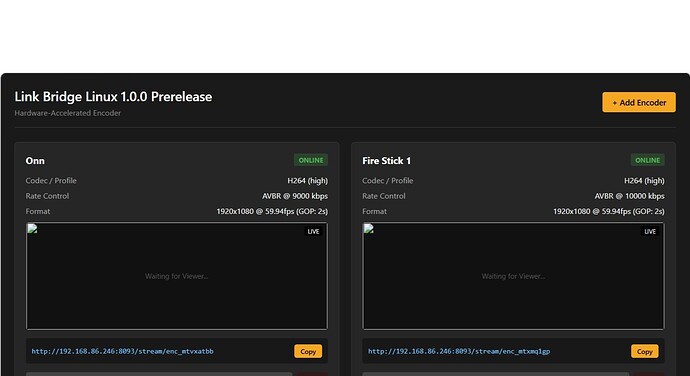This screenshot has height=376, width=690.
Task: Click the Link Bridge Linux 1.0.0 Prerelease heading
Action: pyautogui.click(x=113, y=97)
